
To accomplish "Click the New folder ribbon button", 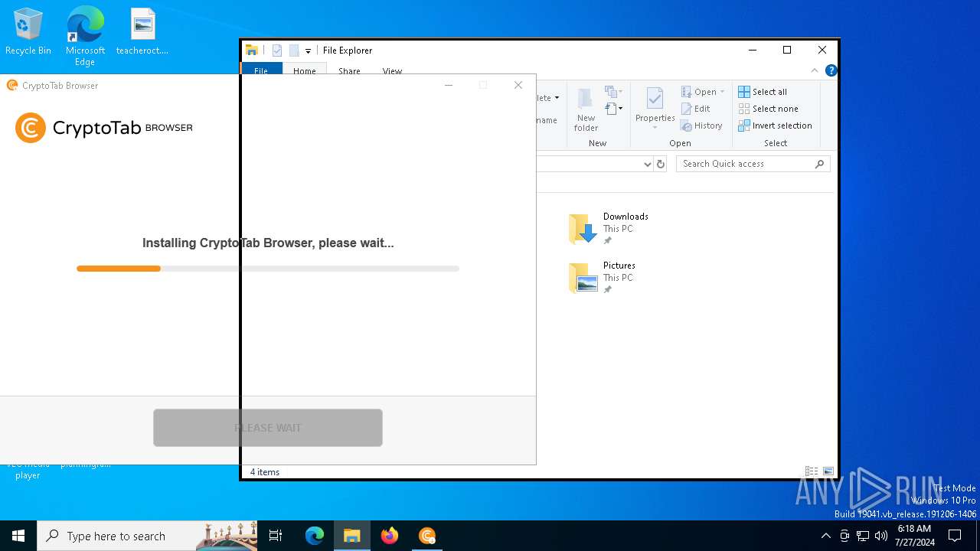I will click(586, 109).
